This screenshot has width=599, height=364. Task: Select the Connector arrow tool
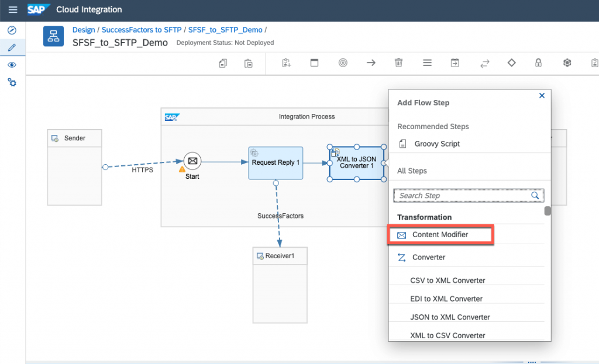pos(371,63)
